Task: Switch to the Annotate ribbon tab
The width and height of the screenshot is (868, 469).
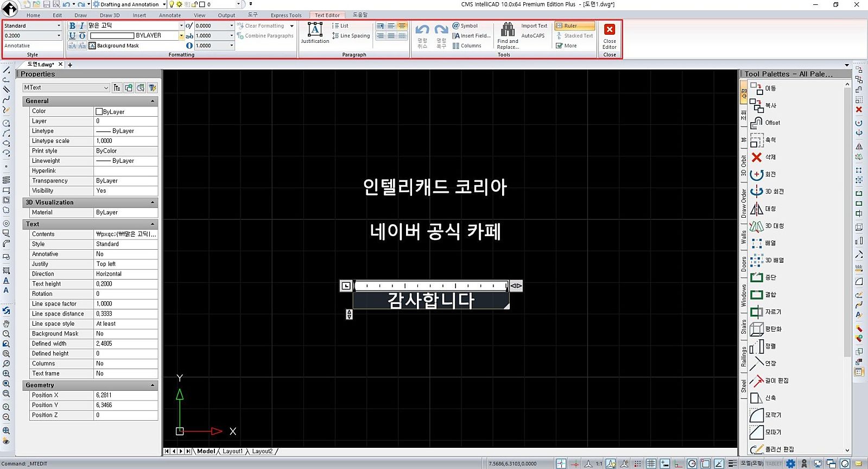Action: pyautogui.click(x=170, y=15)
